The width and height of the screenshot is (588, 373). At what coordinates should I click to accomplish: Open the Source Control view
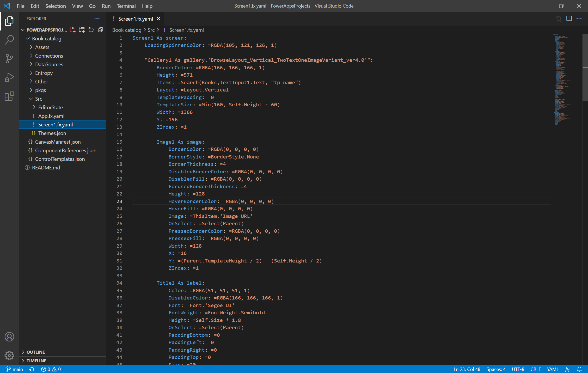pos(9,58)
